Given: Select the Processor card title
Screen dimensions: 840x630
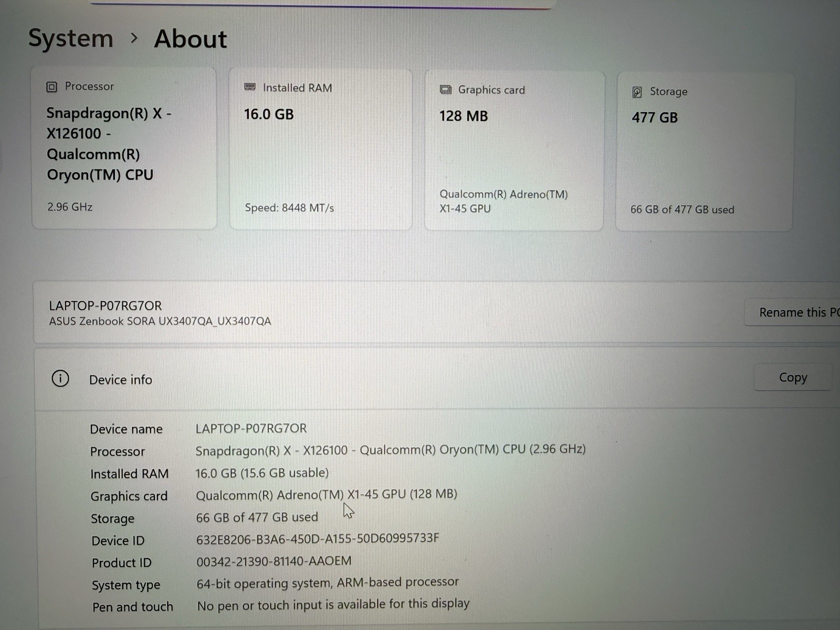Looking at the screenshot, I should 89,86.
